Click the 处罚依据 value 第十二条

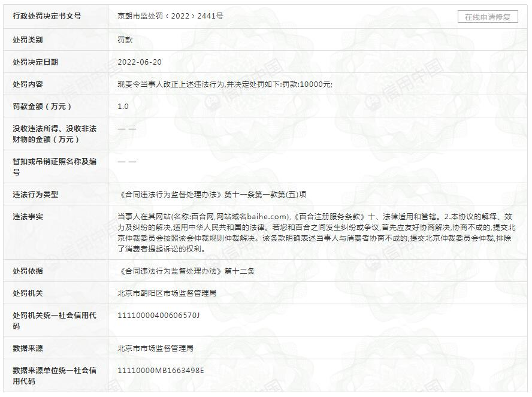coord(186,271)
